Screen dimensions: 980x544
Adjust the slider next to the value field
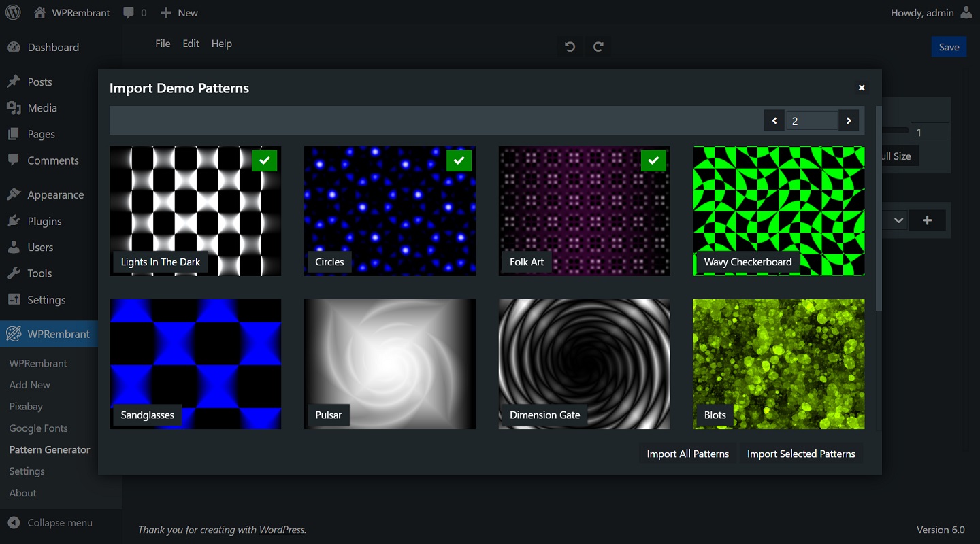[898, 131]
